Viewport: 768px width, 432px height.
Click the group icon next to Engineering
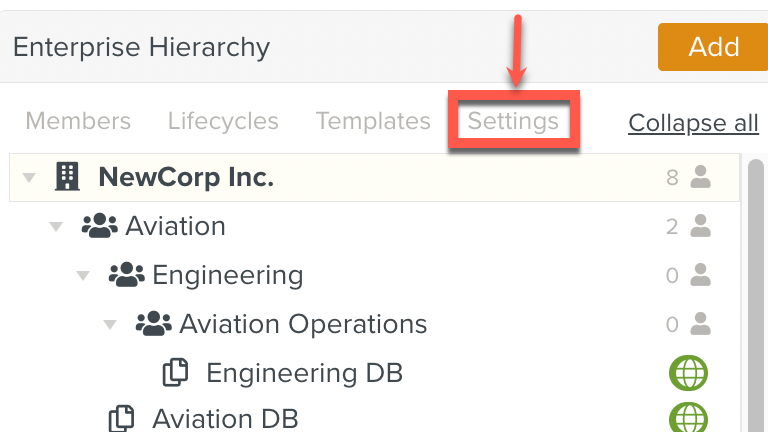coord(126,275)
